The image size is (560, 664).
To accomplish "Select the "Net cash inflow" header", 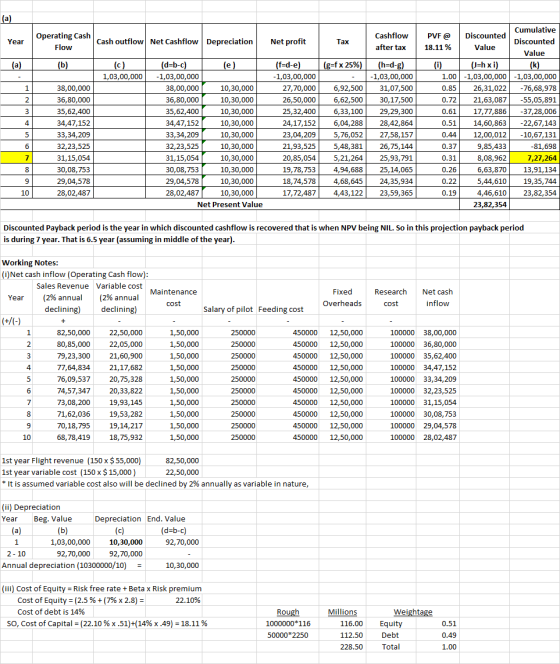I will 438,298.
